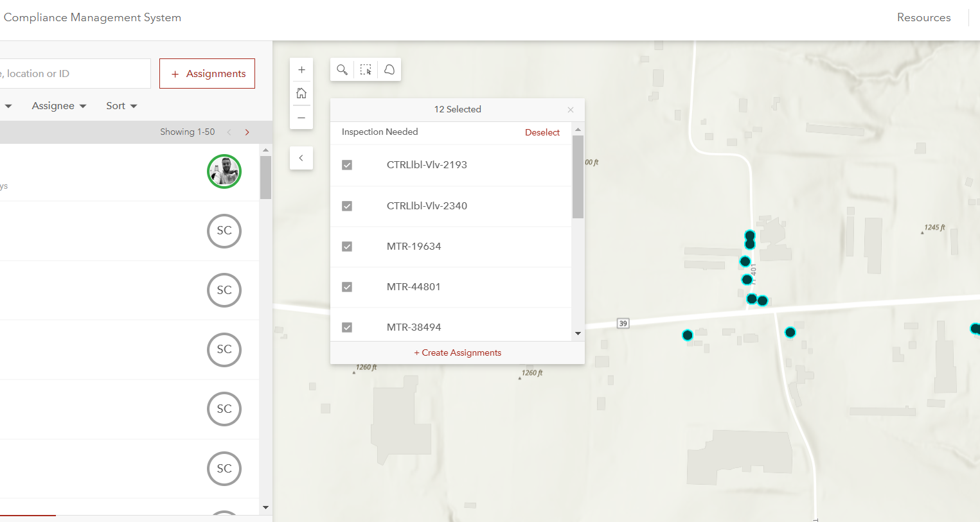Open the Resources menu
The image size is (980, 522).
pyautogui.click(x=923, y=17)
